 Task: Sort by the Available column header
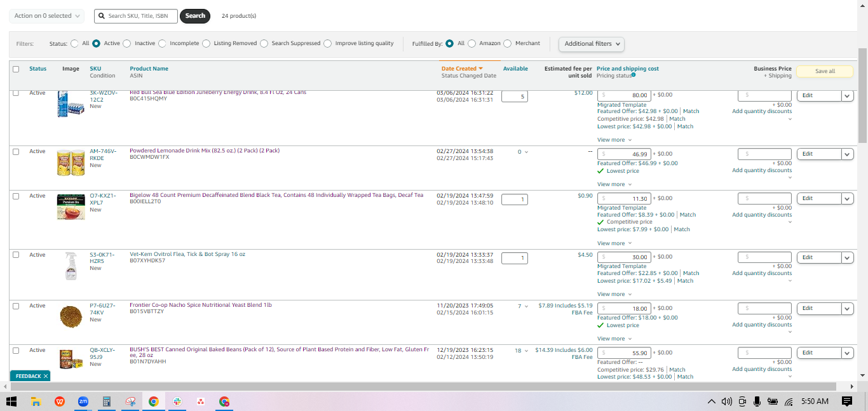(515, 69)
